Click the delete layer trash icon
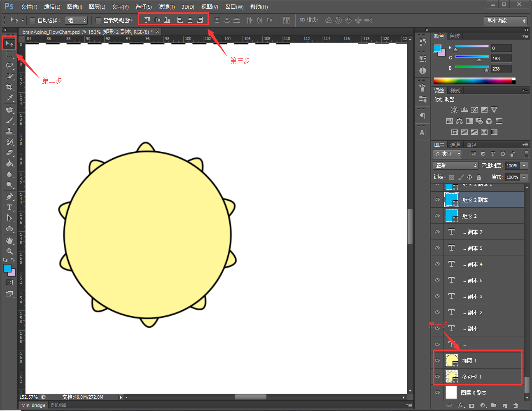The width and height of the screenshot is (532, 411). [516, 406]
